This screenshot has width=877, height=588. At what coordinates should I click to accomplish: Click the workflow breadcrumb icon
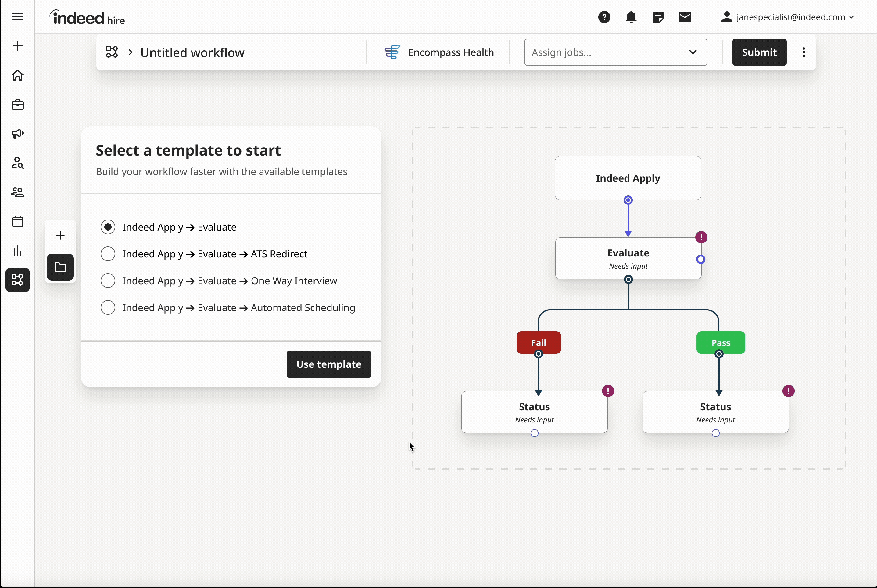(x=112, y=52)
